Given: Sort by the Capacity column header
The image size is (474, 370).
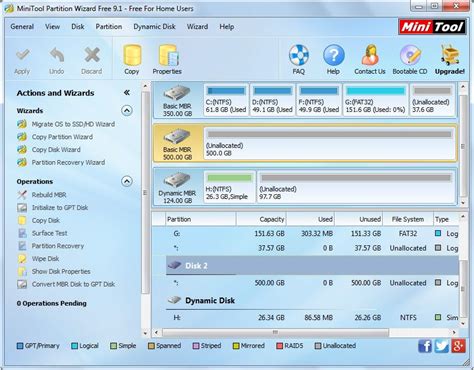Looking at the screenshot, I should (261, 219).
